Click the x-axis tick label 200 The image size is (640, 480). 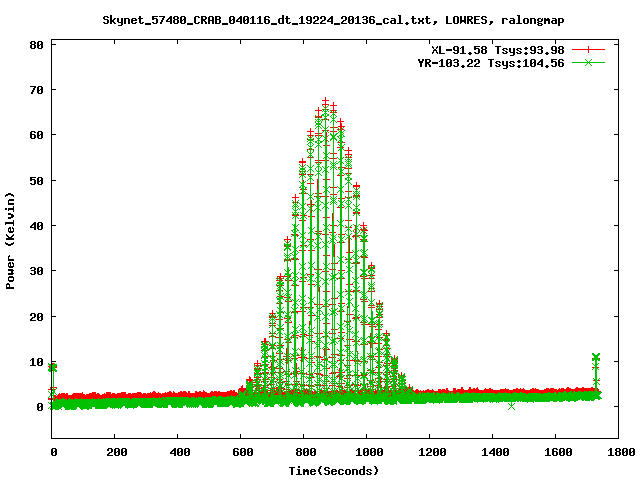click(117, 452)
